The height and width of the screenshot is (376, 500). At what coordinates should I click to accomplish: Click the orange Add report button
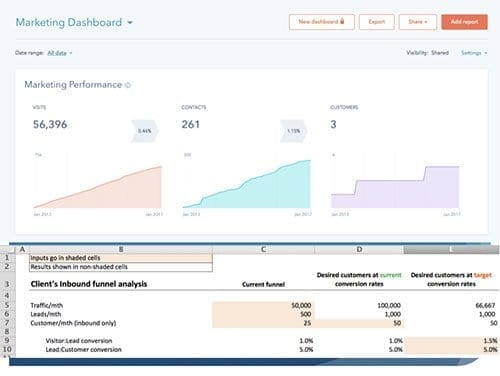(x=464, y=22)
